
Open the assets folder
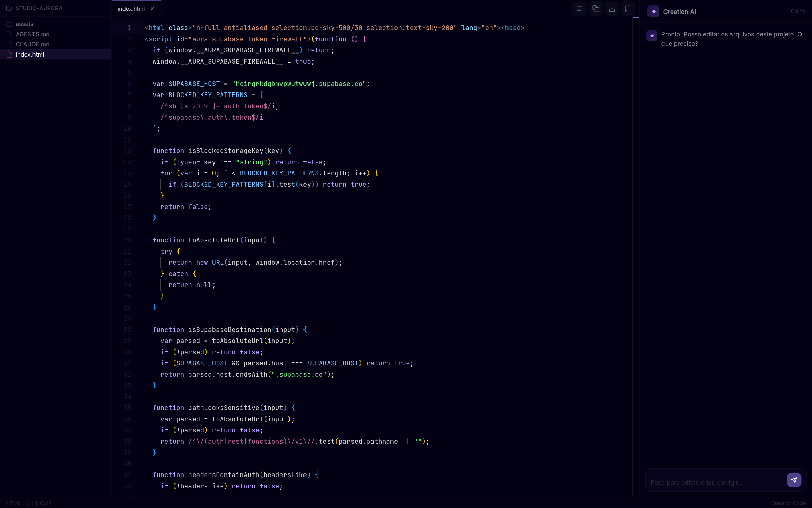click(x=55, y=24)
